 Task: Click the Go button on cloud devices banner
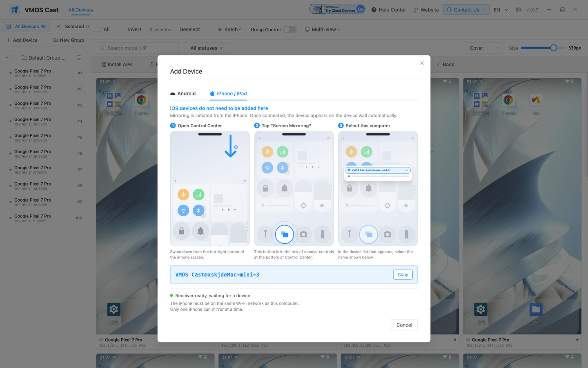360,9
